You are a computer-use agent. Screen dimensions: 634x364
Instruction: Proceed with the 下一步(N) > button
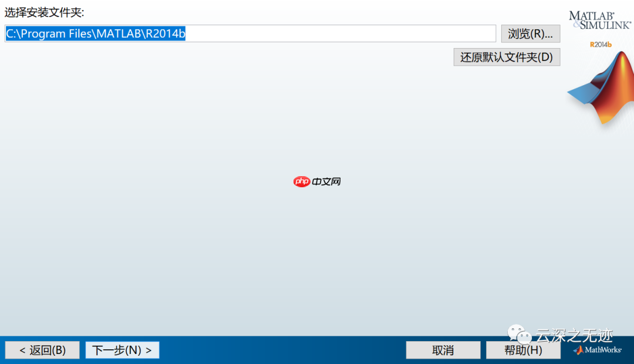[122, 350]
